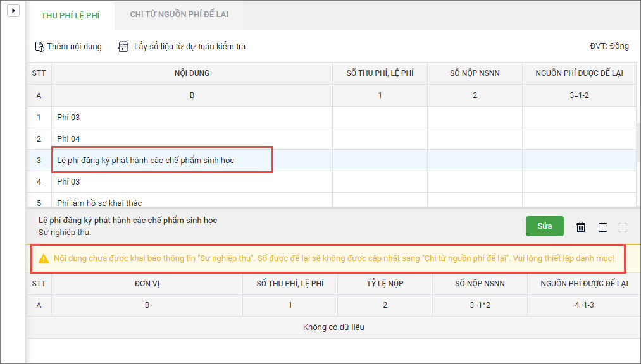The image size is (641, 364).
Task: Click the panel layout window icon
Action: (x=602, y=227)
